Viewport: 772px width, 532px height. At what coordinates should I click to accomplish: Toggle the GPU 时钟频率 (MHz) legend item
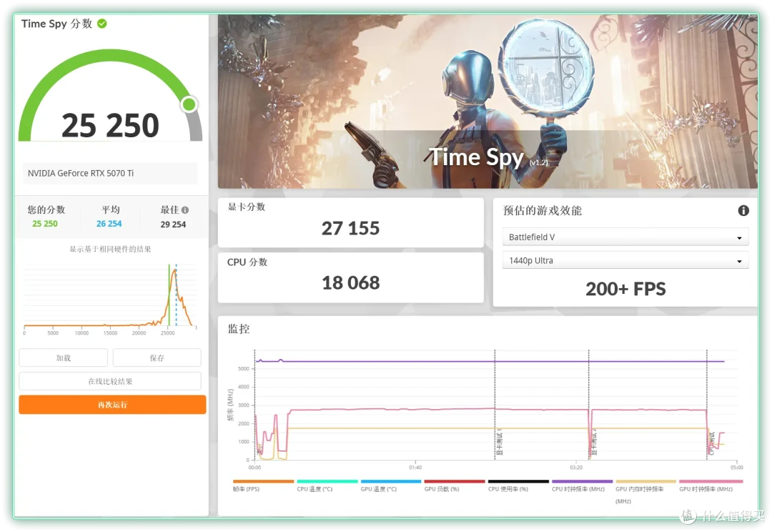tap(711, 485)
